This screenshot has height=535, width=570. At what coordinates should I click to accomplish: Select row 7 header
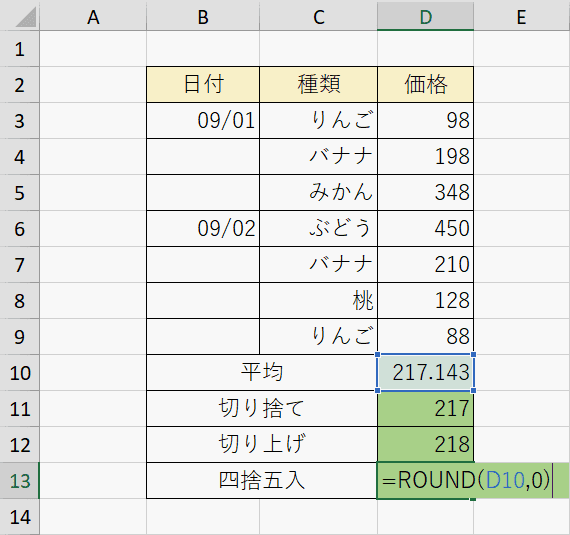click(x=20, y=265)
